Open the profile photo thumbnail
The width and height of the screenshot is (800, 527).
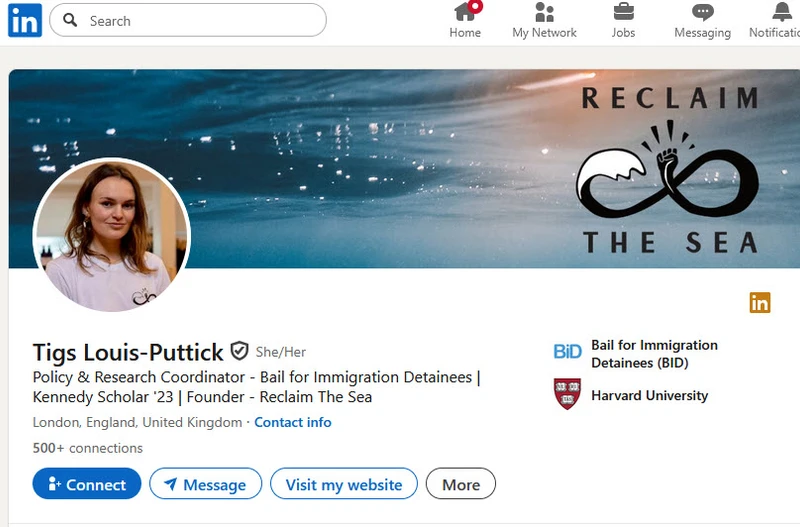point(111,235)
